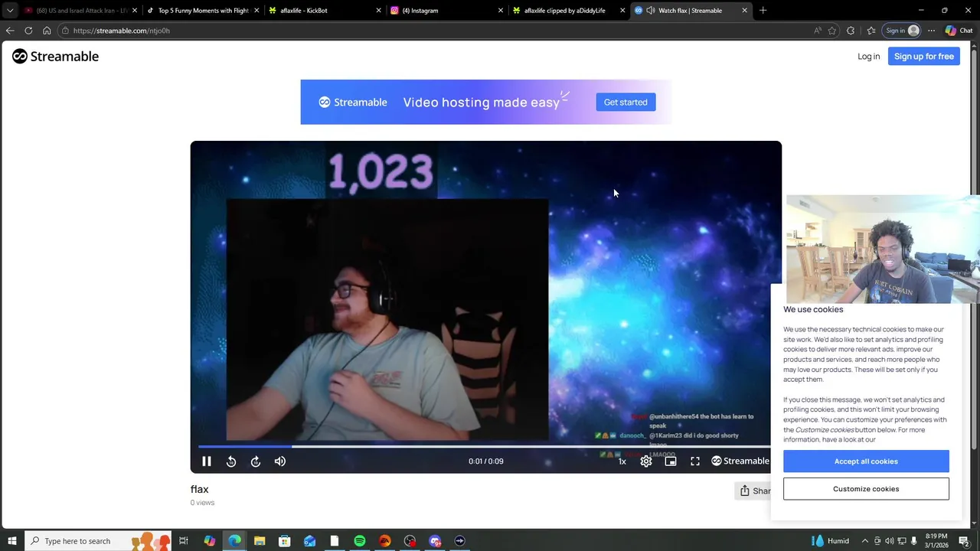The height and width of the screenshot is (551, 980).
Task: Click the Read aloud icon in address bar
Action: pos(817,31)
